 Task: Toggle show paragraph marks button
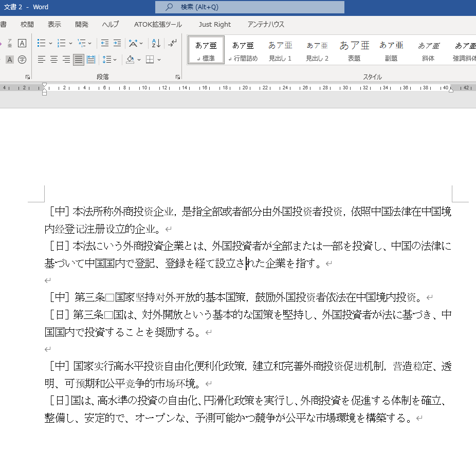pos(172,43)
